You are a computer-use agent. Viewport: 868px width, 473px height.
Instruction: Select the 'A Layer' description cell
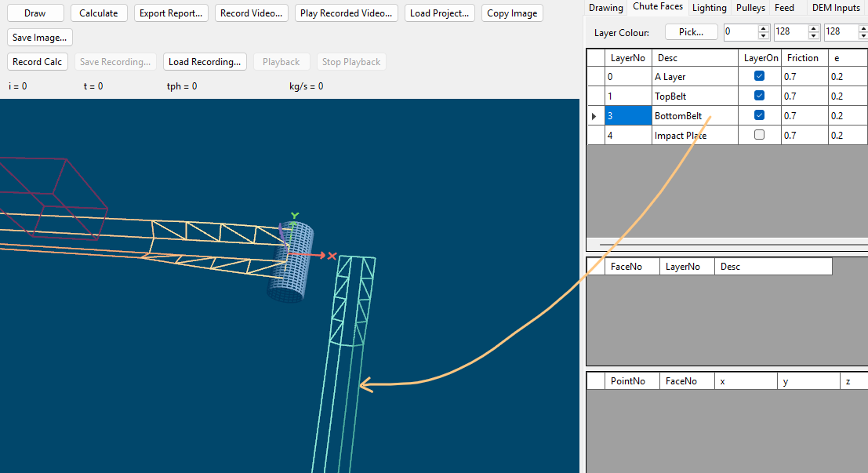(x=695, y=76)
